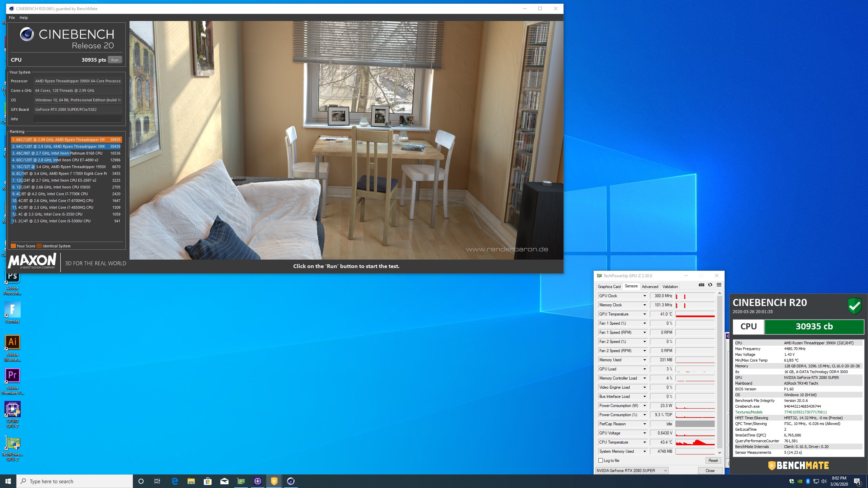Expand the CPU Temperature sensor dropdown
Image resolution: width=868 pixels, height=488 pixels.
(645, 442)
